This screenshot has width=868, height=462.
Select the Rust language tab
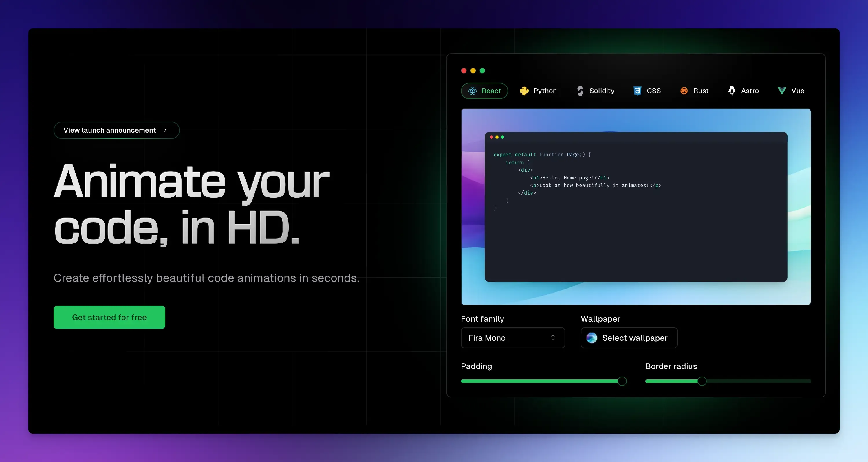tap(701, 91)
